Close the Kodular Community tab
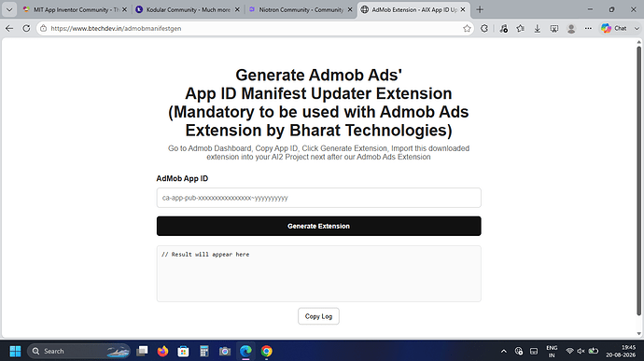The height and width of the screenshot is (361, 644). click(x=237, y=9)
